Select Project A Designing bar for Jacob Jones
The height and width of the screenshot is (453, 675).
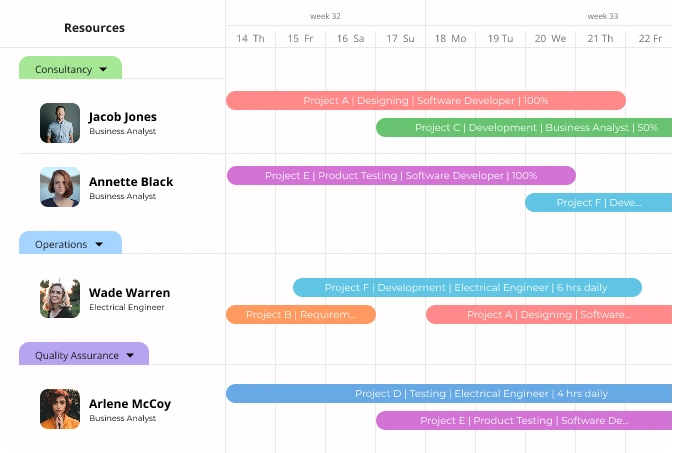click(425, 101)
